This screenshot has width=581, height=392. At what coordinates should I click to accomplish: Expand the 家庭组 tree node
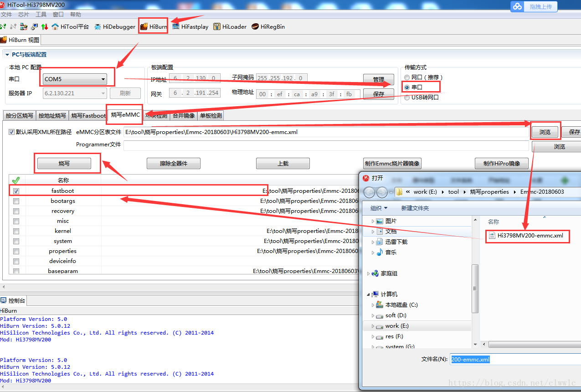tap(369, 273)
